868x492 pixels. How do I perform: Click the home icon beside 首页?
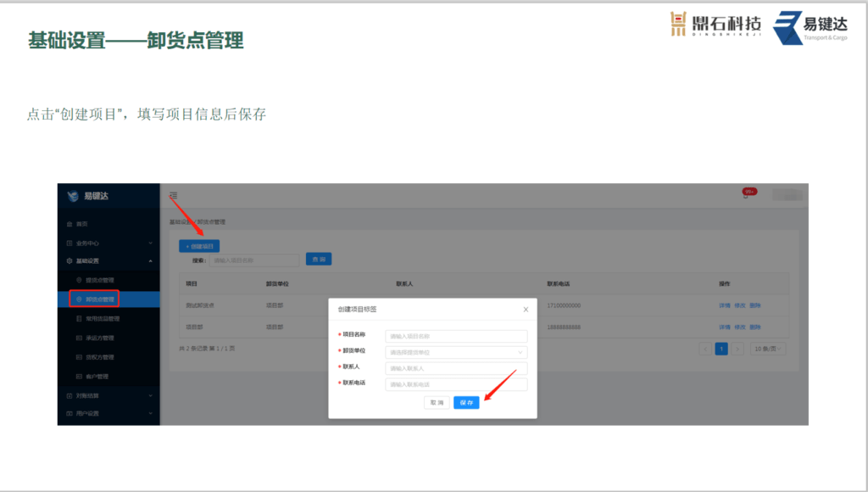click(x=70, y=224)
